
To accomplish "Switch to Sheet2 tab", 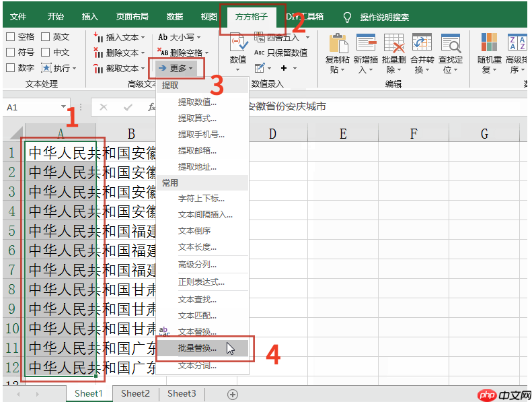I will [135, 393].
